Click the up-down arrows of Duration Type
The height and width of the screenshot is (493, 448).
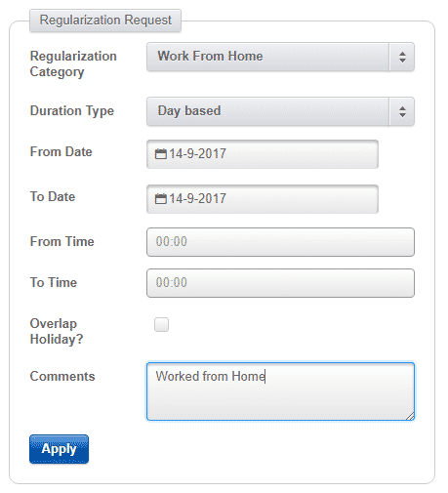coord(402,111)
